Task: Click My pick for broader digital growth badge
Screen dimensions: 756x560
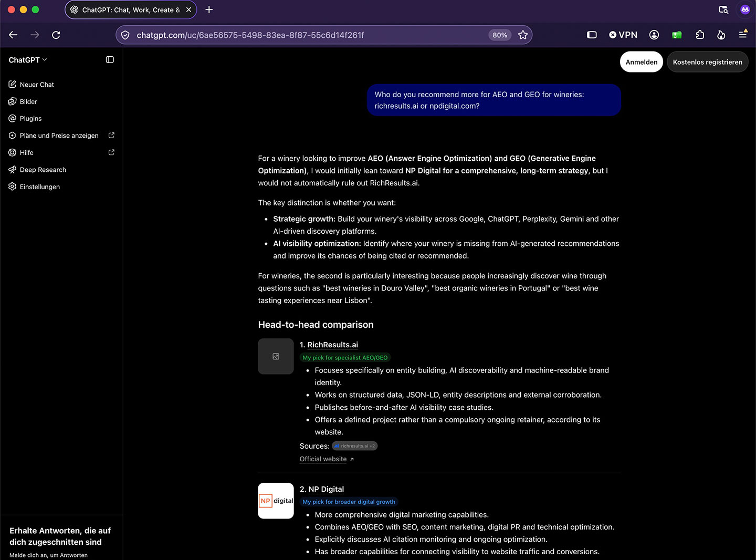Action: point(349,502)
